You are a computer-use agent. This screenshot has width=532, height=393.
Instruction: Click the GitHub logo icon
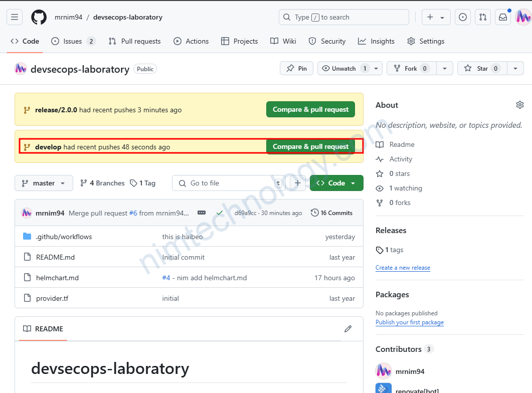(x=39, y=17)
